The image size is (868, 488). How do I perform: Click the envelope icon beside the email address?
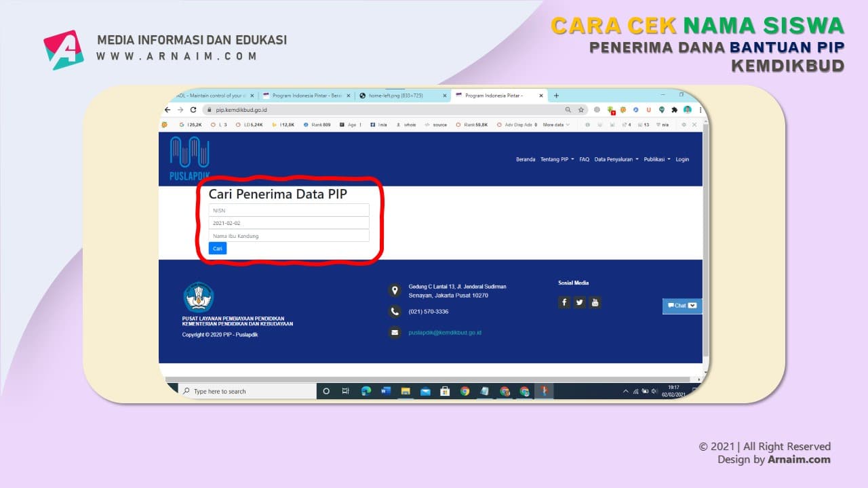395,333
